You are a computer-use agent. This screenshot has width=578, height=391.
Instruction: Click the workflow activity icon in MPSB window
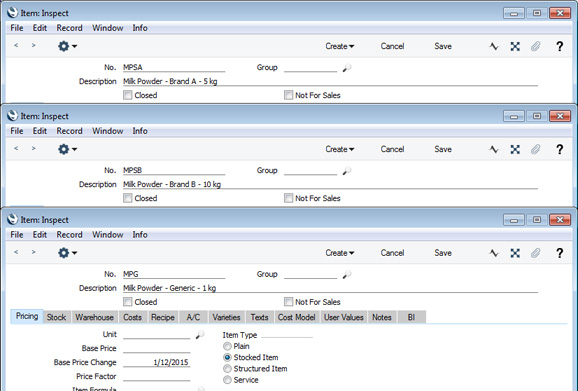click(494, 149)
